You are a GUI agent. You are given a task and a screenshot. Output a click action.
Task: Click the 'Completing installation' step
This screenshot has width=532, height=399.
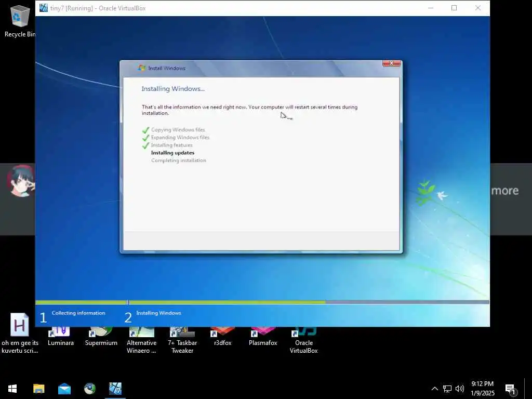[x=179, y=161]
